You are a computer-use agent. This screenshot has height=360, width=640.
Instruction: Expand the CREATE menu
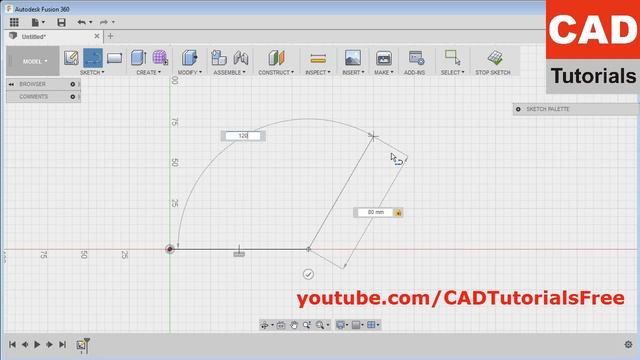click(149, 72)
